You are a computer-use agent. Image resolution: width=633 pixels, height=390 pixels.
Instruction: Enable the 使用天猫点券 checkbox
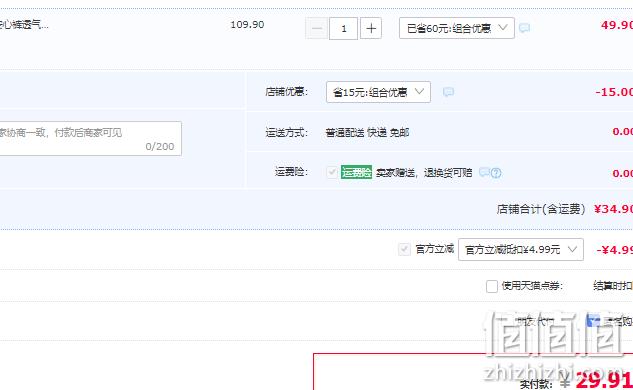(x=492, y=286)
